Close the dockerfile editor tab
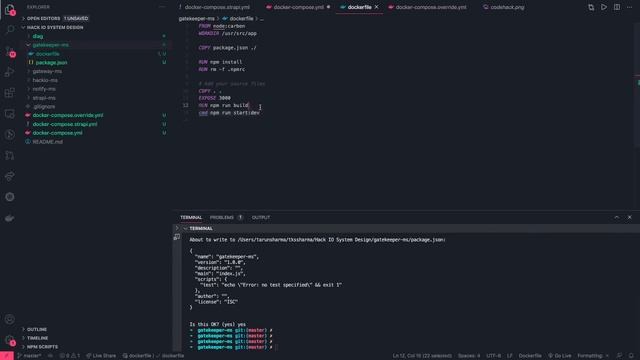Viewport: 640px width, 360px height. [x=376, y=7]
